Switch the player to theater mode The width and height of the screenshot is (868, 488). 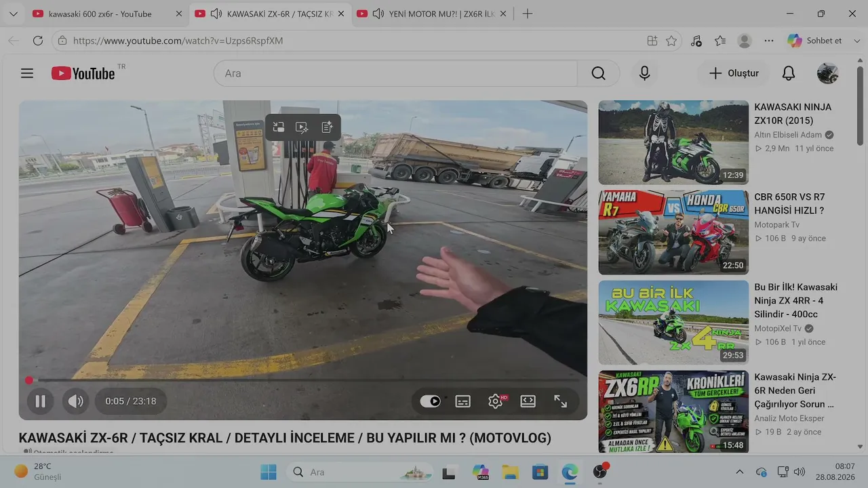(x=528, y=401)
